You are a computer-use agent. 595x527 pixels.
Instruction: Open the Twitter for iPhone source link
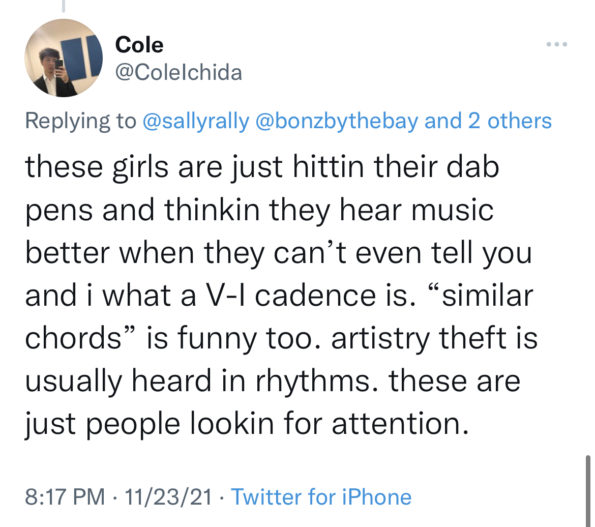(321, 497)
